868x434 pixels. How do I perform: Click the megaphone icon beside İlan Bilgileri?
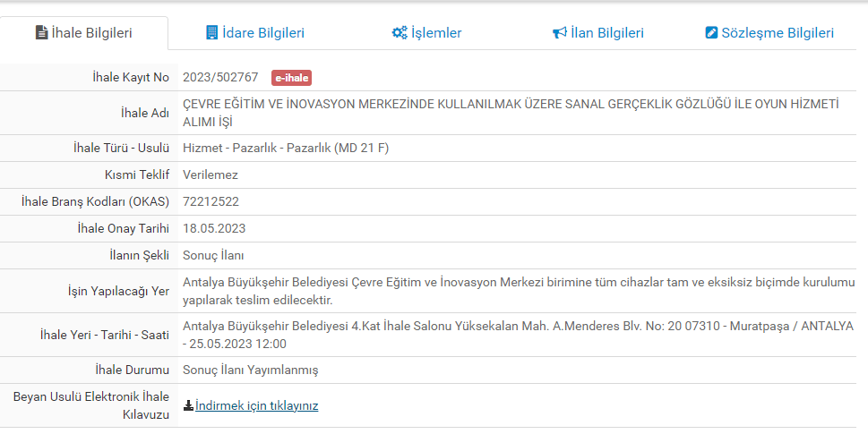pos(559,33)
